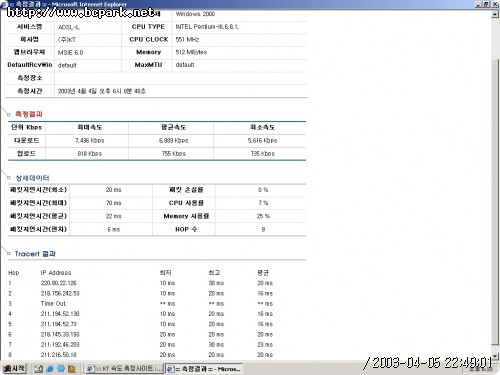Click the CPU CLOCK label
This screenshot has width=500, height=375.
click(149, 39)
